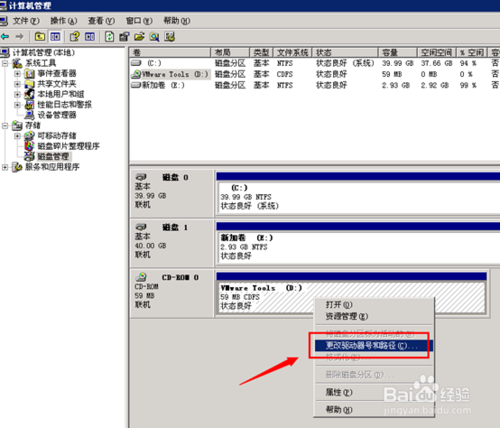
Task: Choose 打开(O) in the context menu
Action: pyautogui.click(x=373, y=305)
